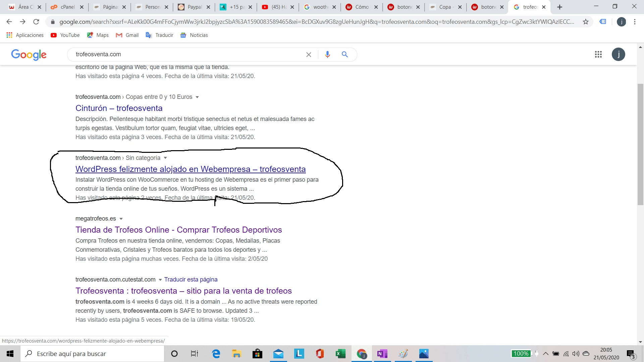Click inside the Google search field
The height and width of the screenshot is (362, 644).
[x=188, y=54]
